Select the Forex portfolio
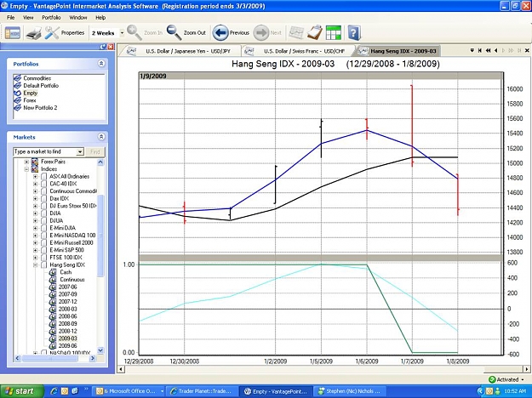Image resolution: width=532 pixels, height=398 pixels. point(30,100)
